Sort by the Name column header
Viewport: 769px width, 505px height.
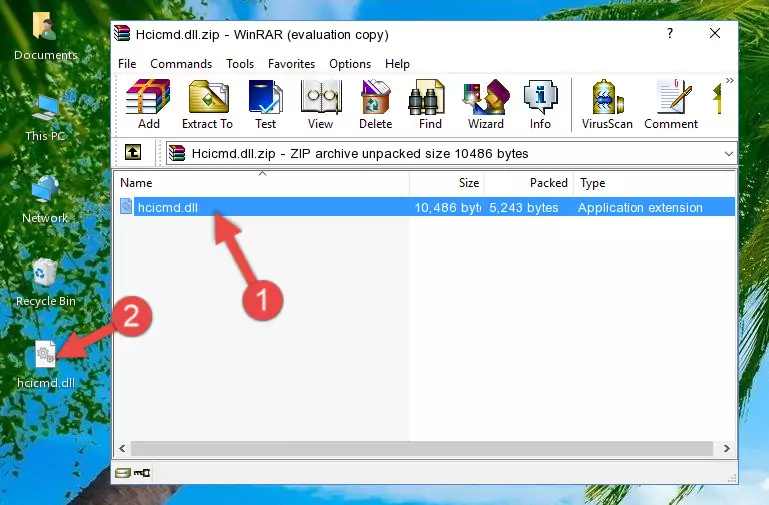(262, 183)
